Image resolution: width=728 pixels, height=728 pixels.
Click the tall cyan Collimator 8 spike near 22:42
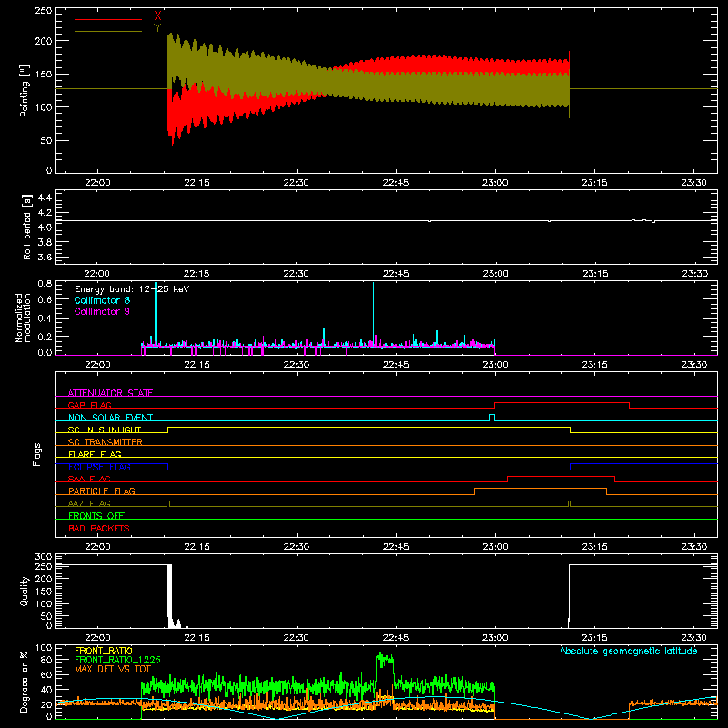coord(373,314)
